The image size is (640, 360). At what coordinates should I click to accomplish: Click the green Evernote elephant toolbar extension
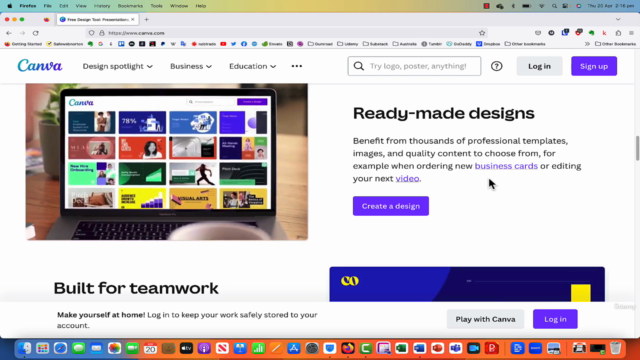pos(591,33)
